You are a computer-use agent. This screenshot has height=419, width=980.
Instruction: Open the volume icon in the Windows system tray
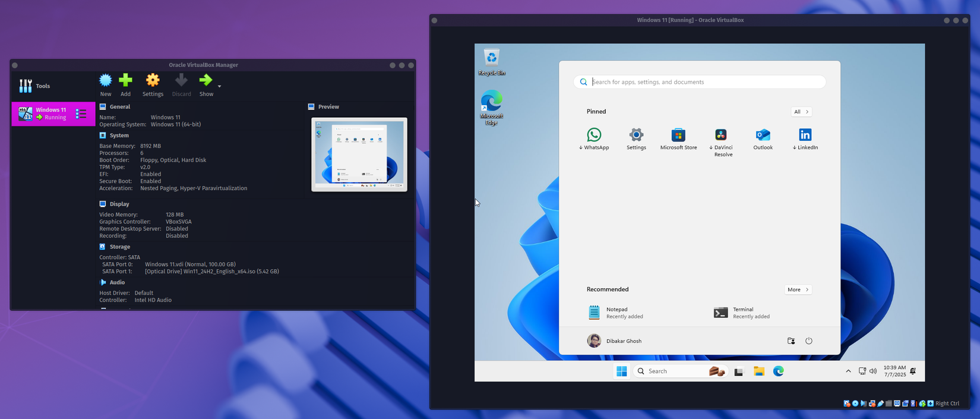pos(873,371)
